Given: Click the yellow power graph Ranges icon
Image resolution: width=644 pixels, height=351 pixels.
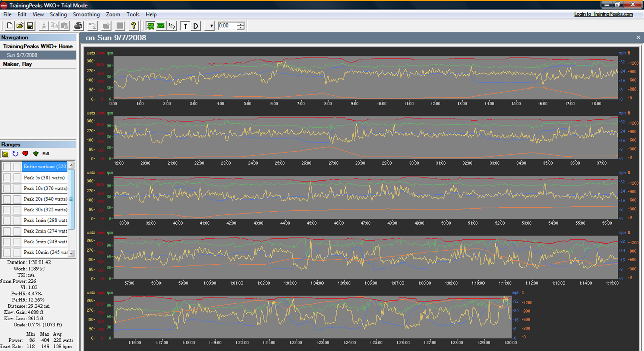Looking at the screenshot, I should (x=6, y=154).
